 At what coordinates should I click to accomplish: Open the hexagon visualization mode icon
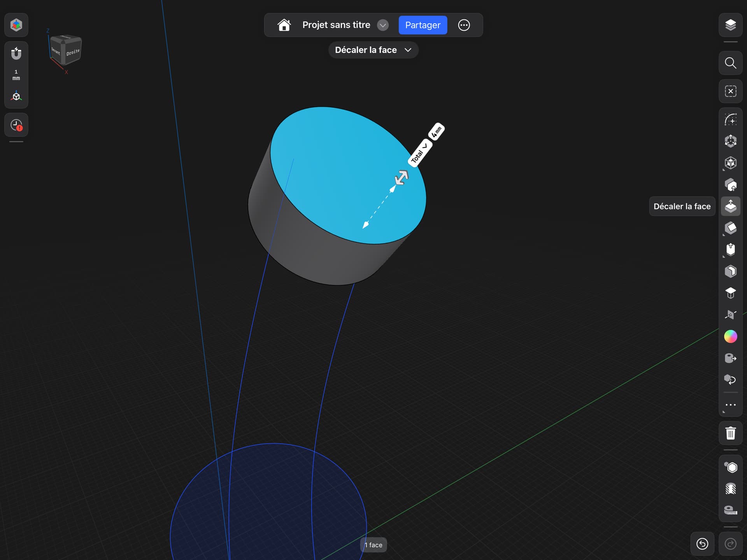click(x=730, y=467)
